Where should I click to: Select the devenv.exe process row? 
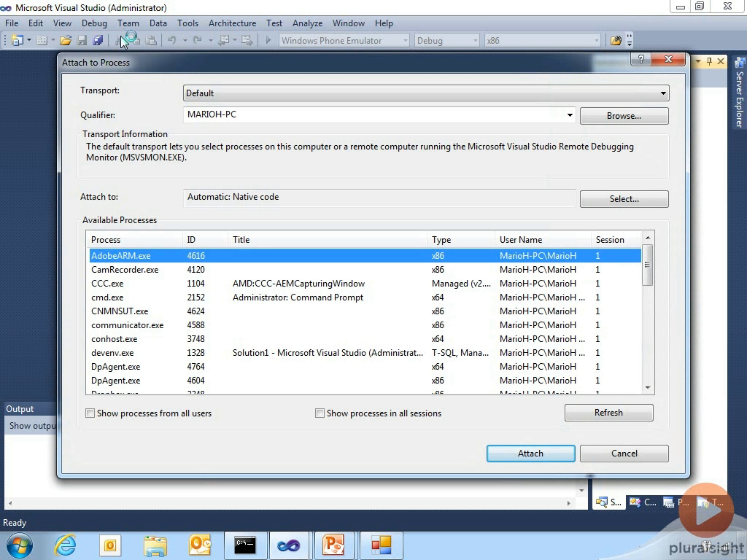coord(365,353)
